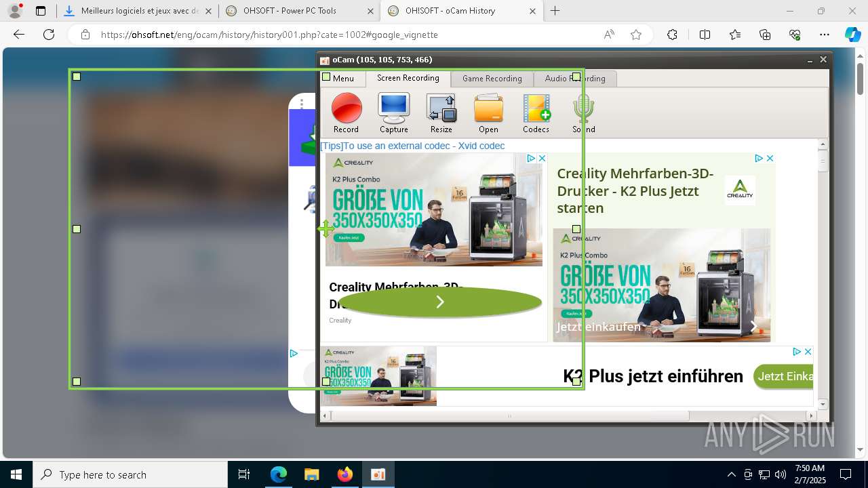
Task: Open the Resize tool in oCam
Action: click(x=441, y=113)
